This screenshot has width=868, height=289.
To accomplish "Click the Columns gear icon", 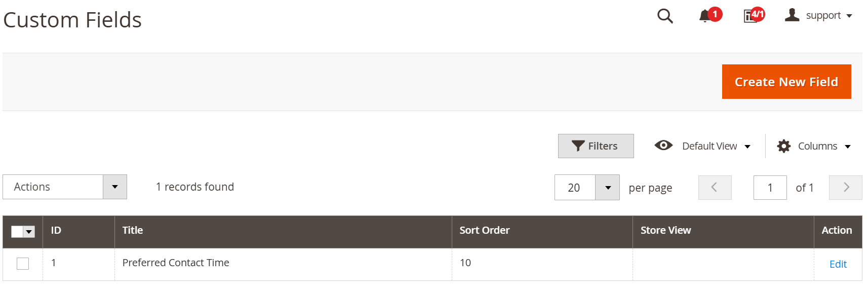I will [784, 146].
